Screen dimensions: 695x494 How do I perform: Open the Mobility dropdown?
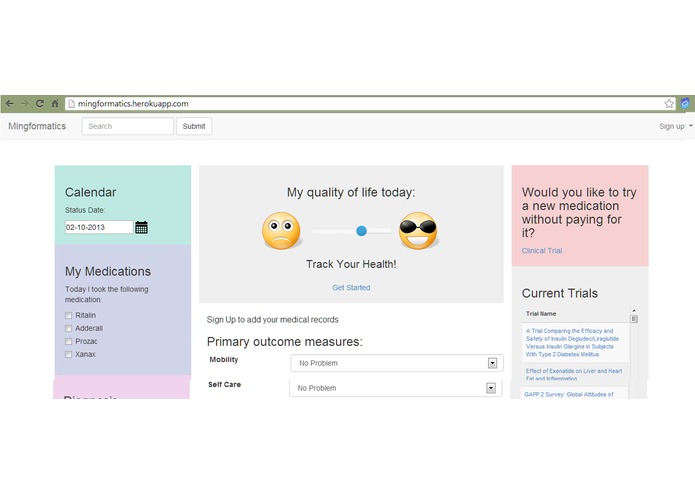(397, 363)
